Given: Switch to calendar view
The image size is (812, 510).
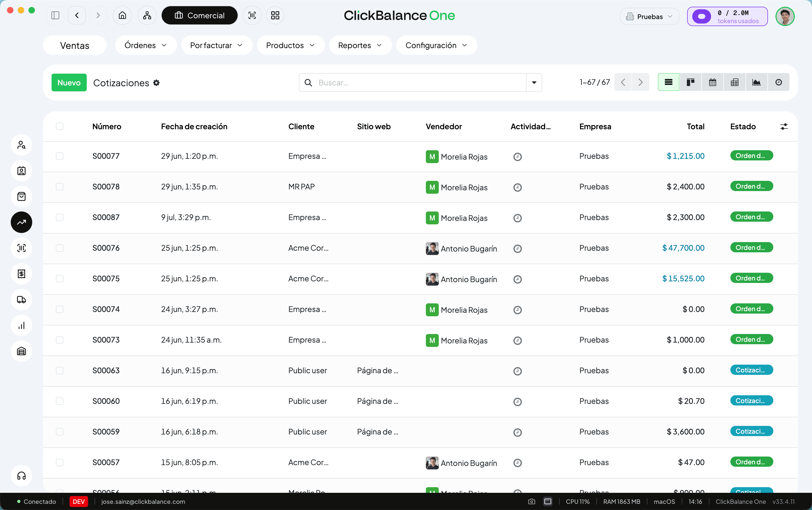Looking at the screenshot, I should point(713,82).
